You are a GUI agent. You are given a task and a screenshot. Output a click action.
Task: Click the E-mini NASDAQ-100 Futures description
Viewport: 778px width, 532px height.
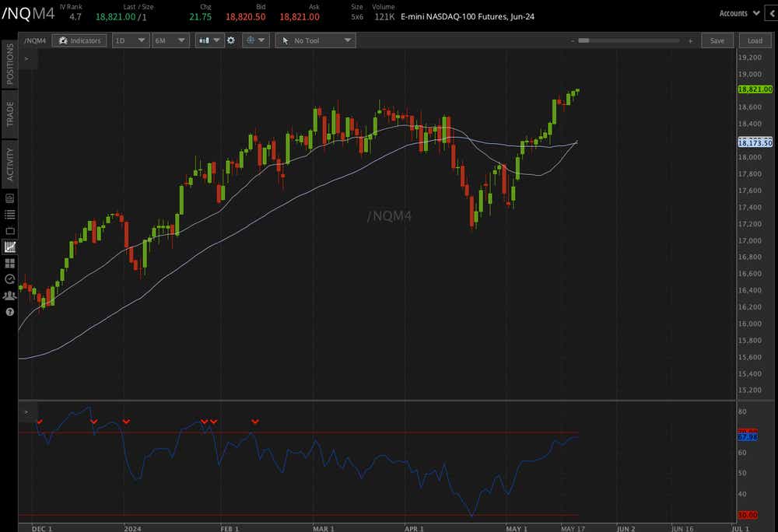[x=468, y=17]
